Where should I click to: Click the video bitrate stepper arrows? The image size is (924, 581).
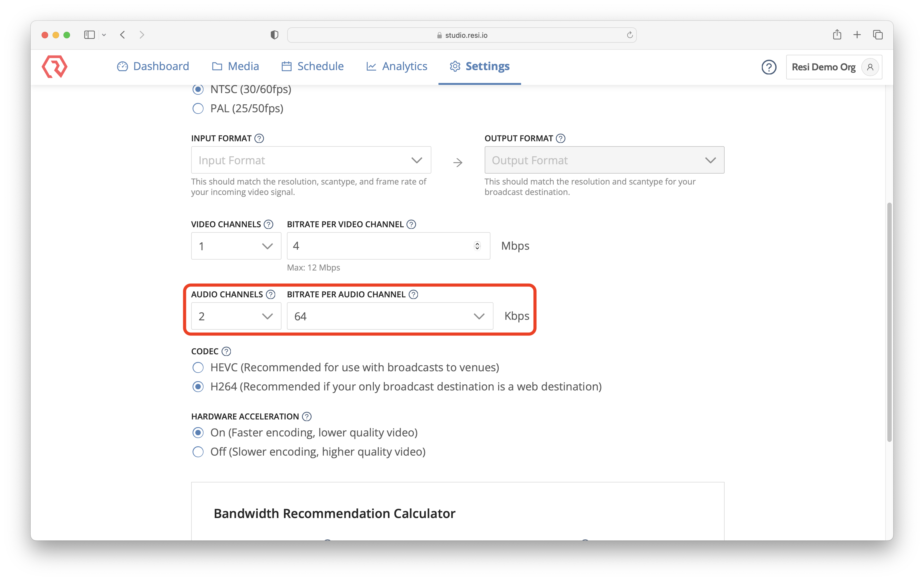[477, 246]
